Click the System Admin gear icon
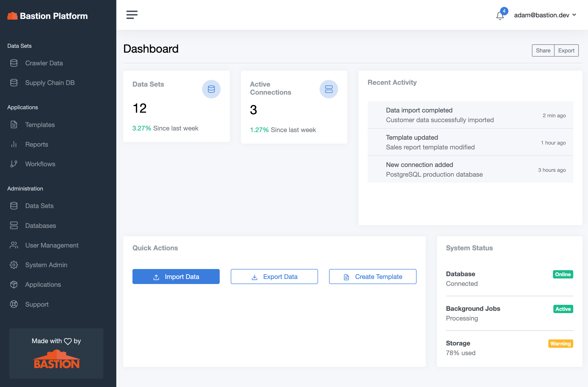The width and height of the screenshot is (588, 387). 14,265
